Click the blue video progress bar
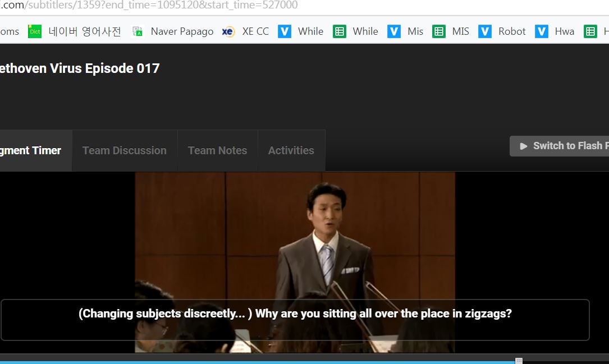This screenshot has height=364, width=609. point(258,362)
